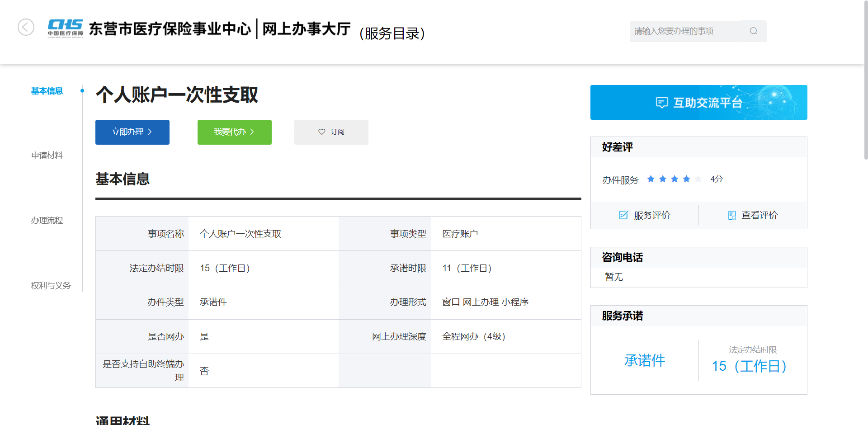
Task: Go to 办理流程 in side navigation
Action: click(47, 221)
